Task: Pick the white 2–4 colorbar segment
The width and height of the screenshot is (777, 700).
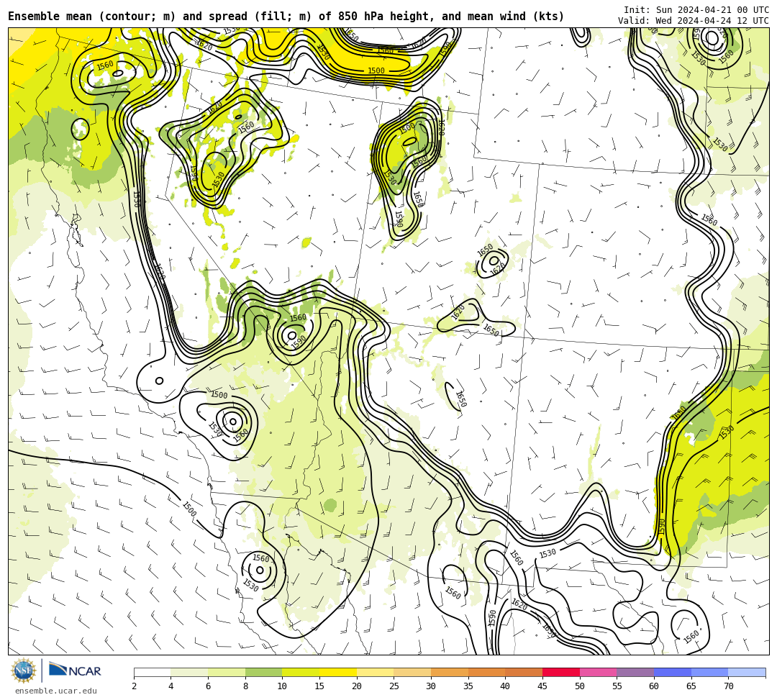Action: coord(152,672)
